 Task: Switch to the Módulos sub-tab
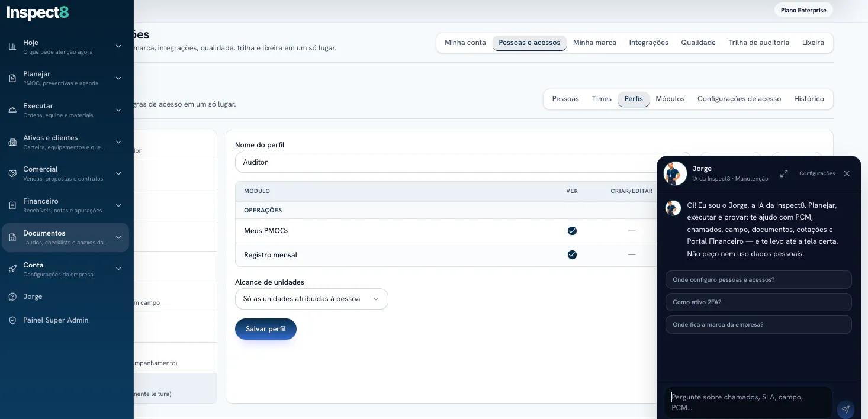(x=670, y=99)
